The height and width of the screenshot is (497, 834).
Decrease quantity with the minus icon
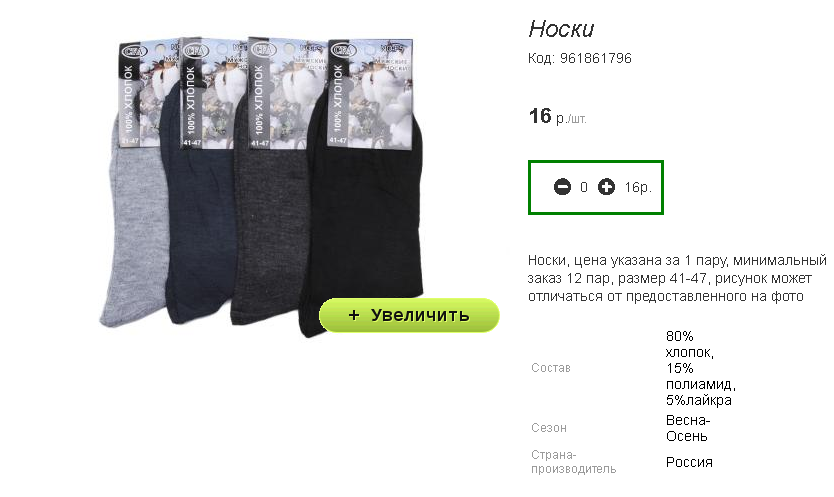point(562,187)
